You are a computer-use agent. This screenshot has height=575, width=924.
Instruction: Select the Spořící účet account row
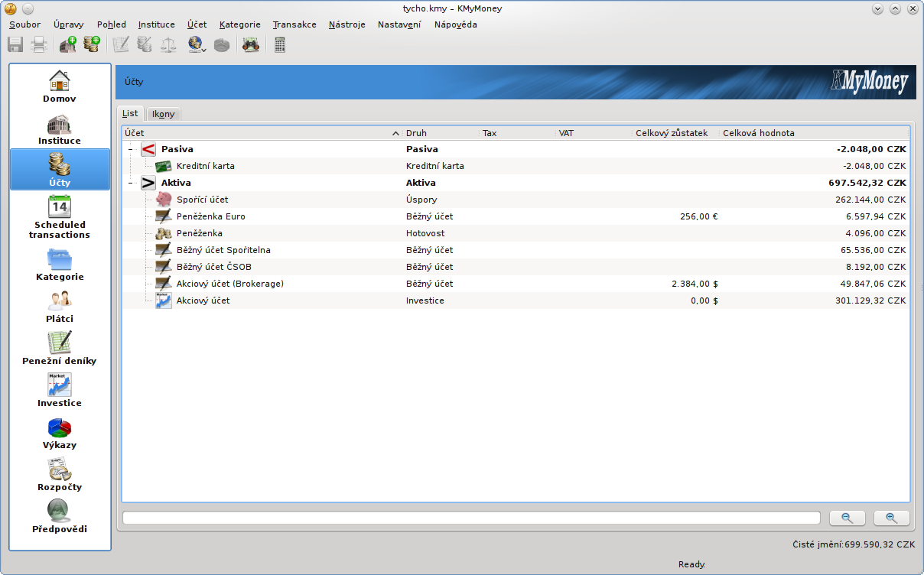pos(516,200)
